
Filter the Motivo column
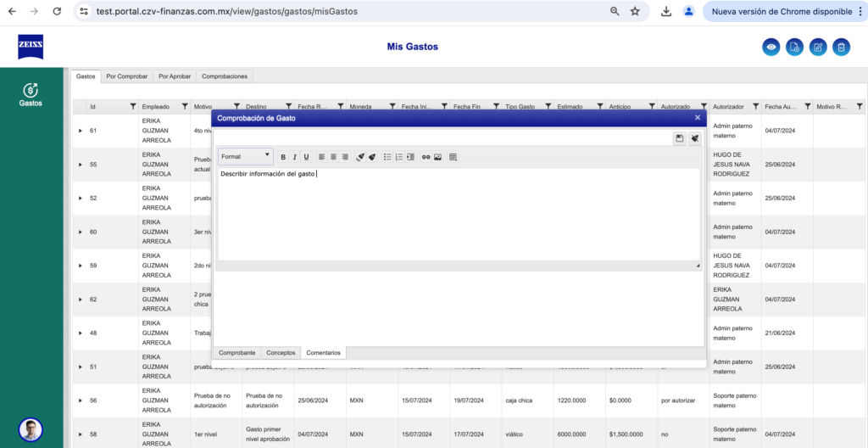click(236, 106)
